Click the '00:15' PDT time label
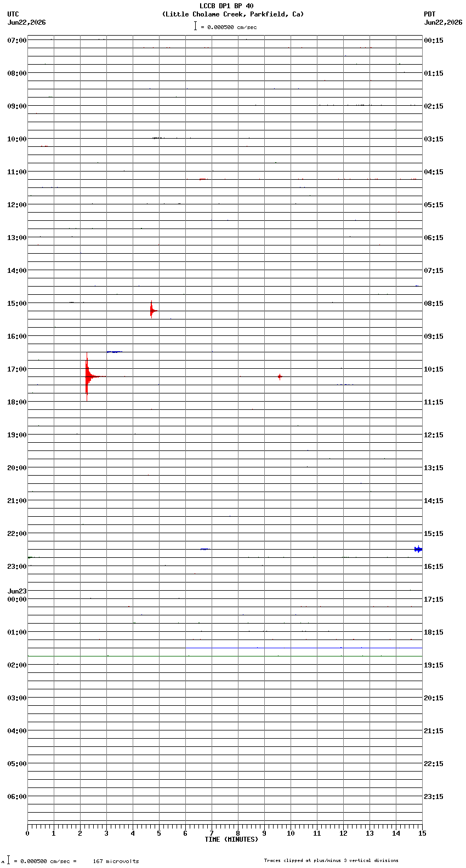 (434, 41)
